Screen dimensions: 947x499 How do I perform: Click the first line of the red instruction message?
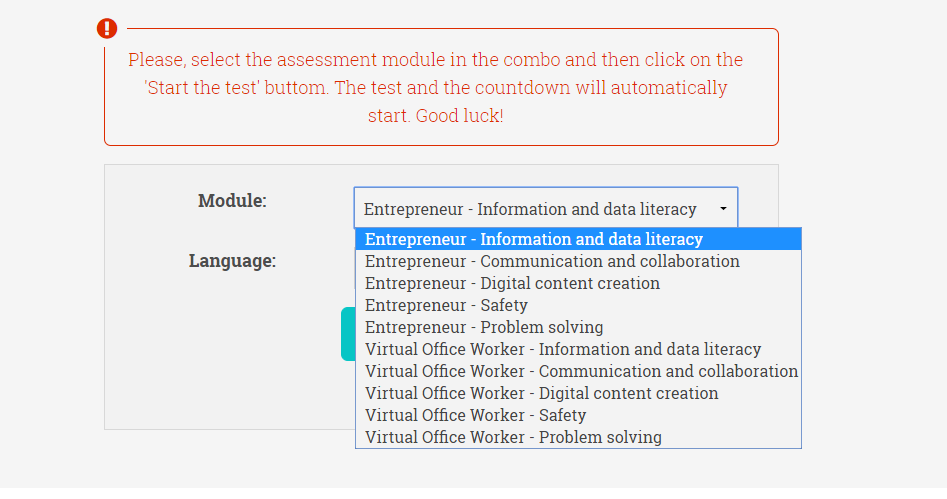[x=435, y=60]
